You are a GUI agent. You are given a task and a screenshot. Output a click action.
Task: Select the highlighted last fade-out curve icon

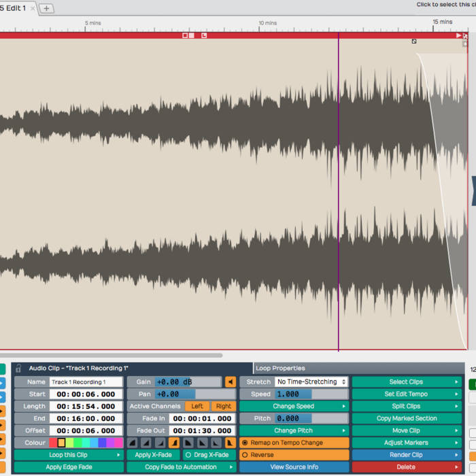click(x=231, y=443)
